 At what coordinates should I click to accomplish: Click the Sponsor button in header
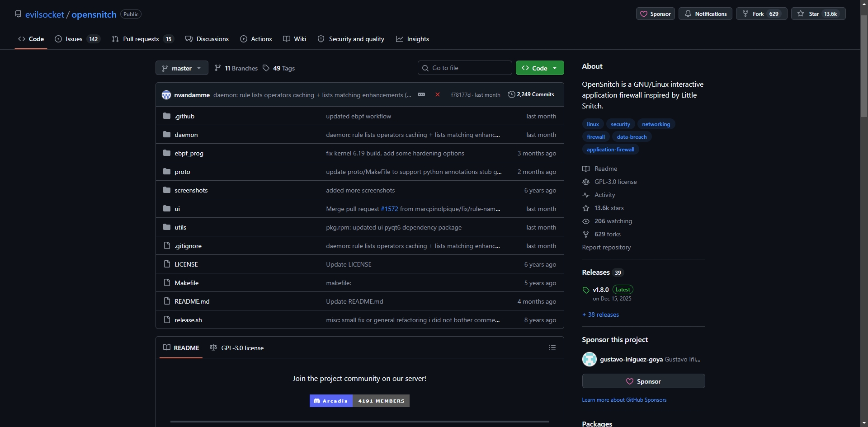(x=656, y=14)
